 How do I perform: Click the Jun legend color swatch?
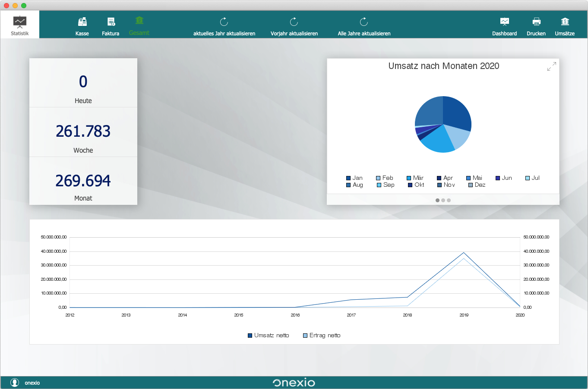pos(498,178)
